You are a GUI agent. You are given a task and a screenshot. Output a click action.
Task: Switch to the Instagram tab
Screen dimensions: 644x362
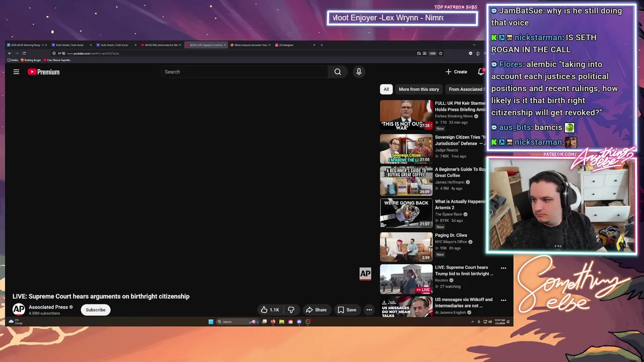tap(295, 45)
